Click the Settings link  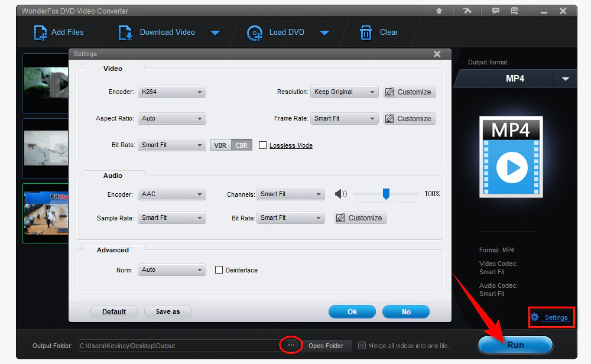tap(556, 317)
